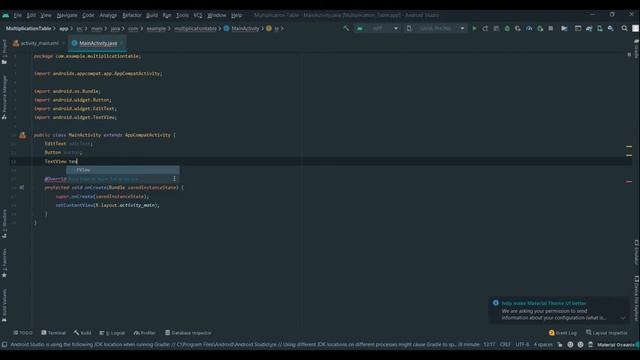The width and height of the screenshot is (640, 360).
Task: Click the Make Project hammer icon
Action: (x=346, y=29)
